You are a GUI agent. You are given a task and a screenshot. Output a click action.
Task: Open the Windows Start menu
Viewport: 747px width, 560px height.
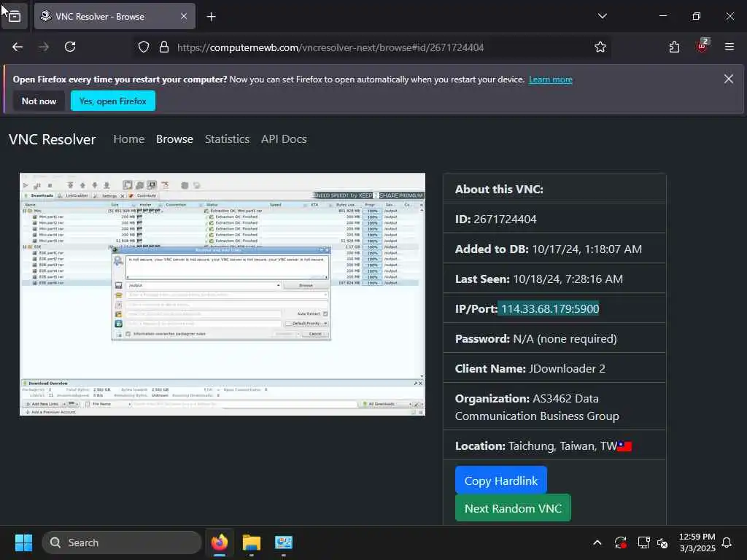click(x=23, y=542)
